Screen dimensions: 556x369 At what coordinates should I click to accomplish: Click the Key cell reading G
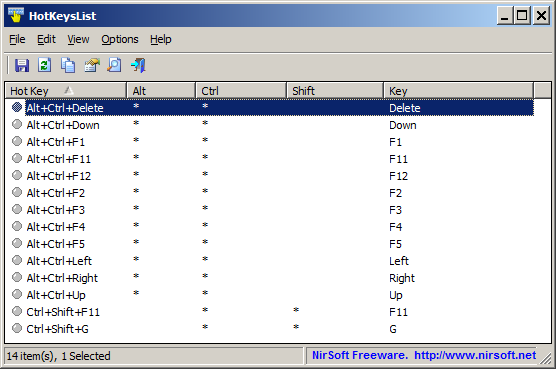click(393, 329)
